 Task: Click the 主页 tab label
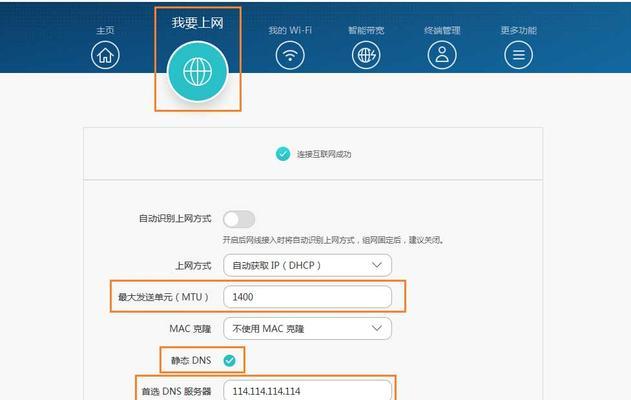click(105, 30)
